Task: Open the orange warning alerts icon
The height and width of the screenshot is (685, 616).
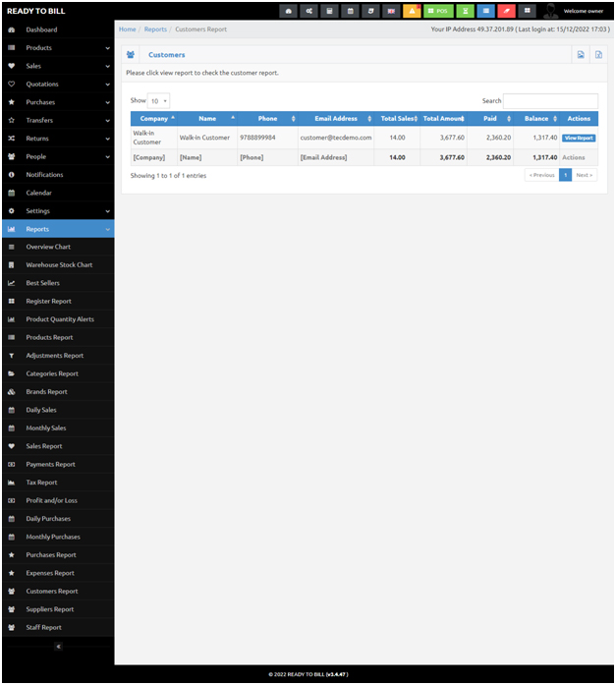Action: 412,11
